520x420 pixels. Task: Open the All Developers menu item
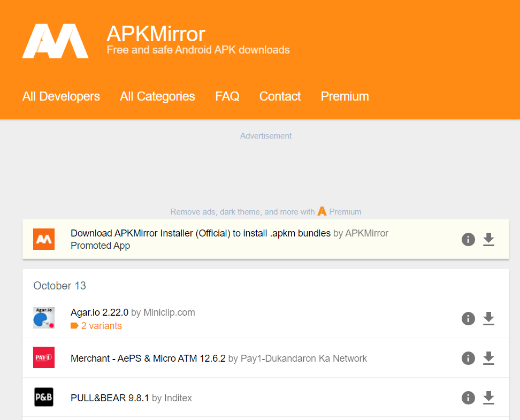pos(61,96)
